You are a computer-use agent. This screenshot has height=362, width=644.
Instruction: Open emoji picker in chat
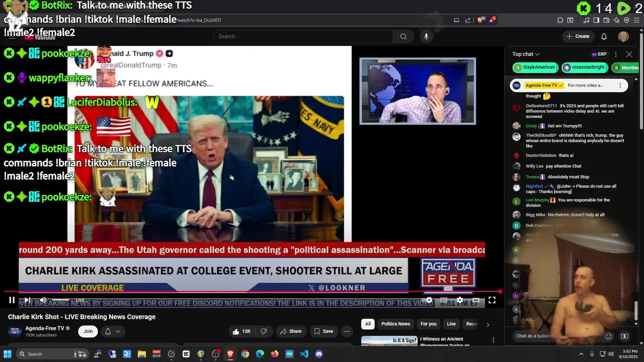pos(608,336)
